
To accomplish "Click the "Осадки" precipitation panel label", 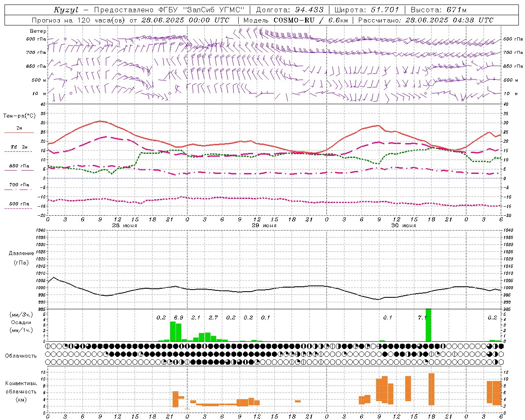I will [21, 322].
